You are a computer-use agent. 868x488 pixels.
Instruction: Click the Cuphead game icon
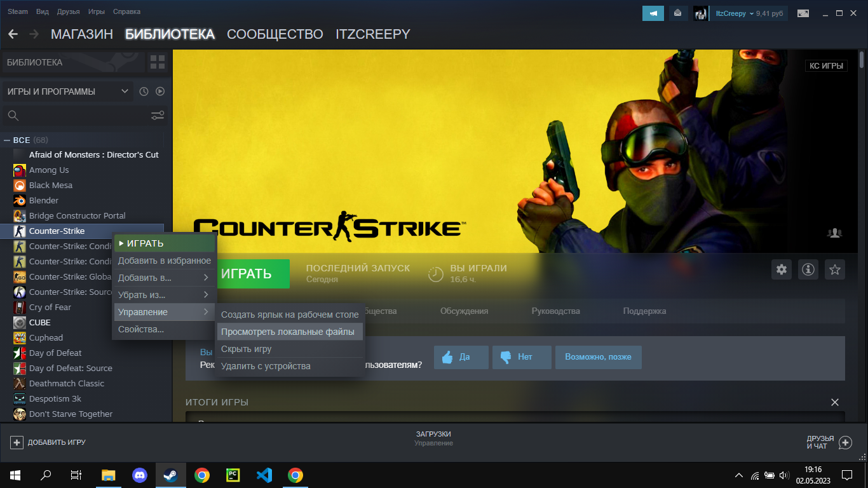pos(19,338)
